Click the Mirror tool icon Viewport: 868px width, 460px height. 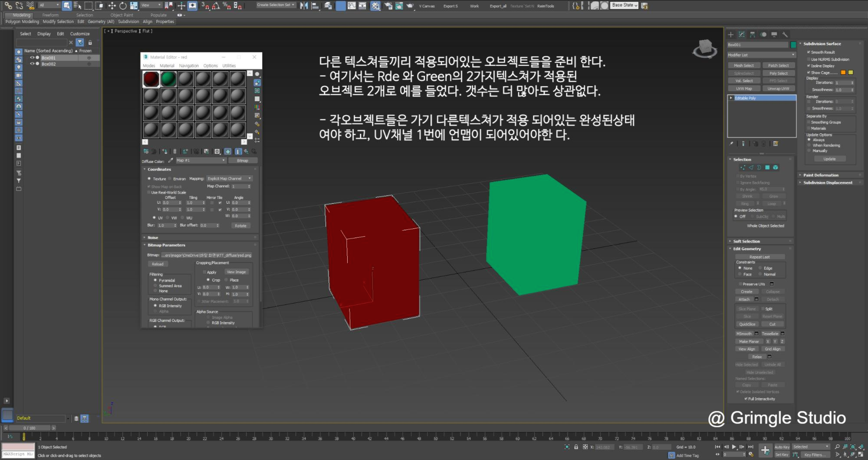[304, 6]
